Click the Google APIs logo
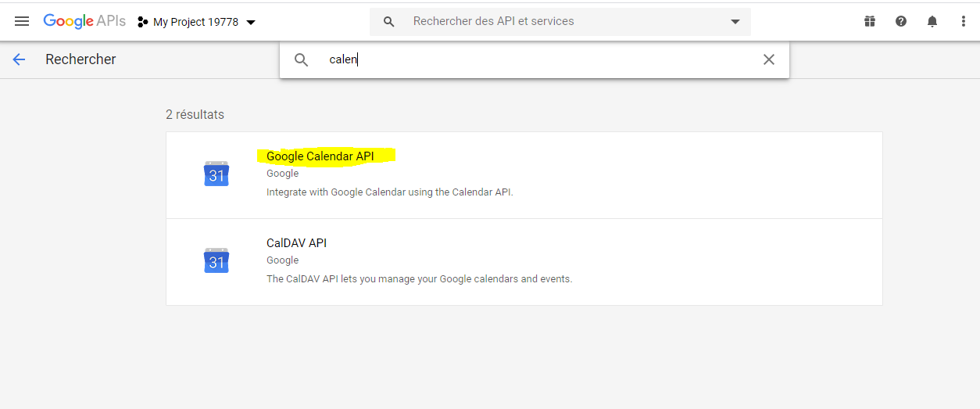This screenshot has height=409, width=980. 84,21
